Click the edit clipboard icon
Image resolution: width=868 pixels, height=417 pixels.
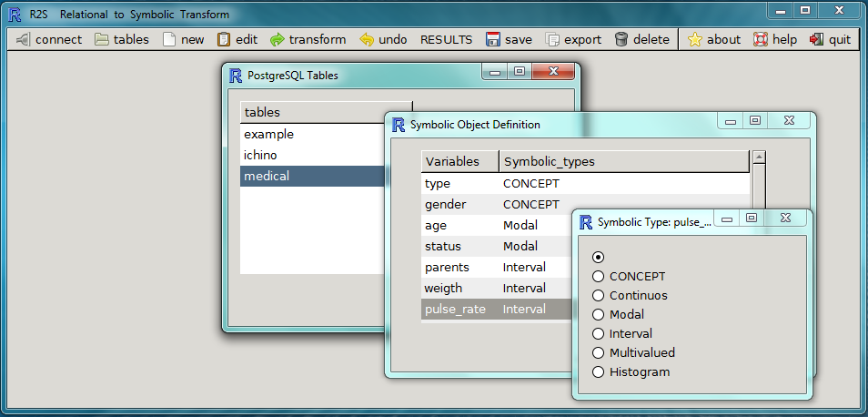point(224,39)
